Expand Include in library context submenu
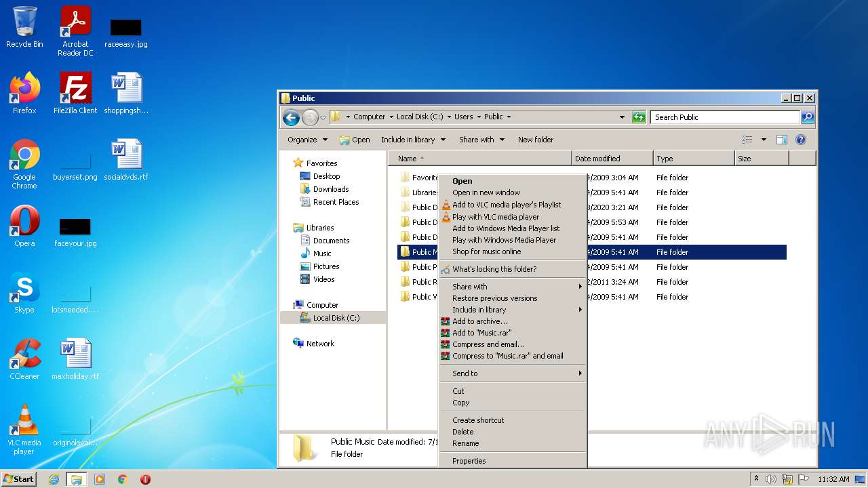 [x=512, y=310]
